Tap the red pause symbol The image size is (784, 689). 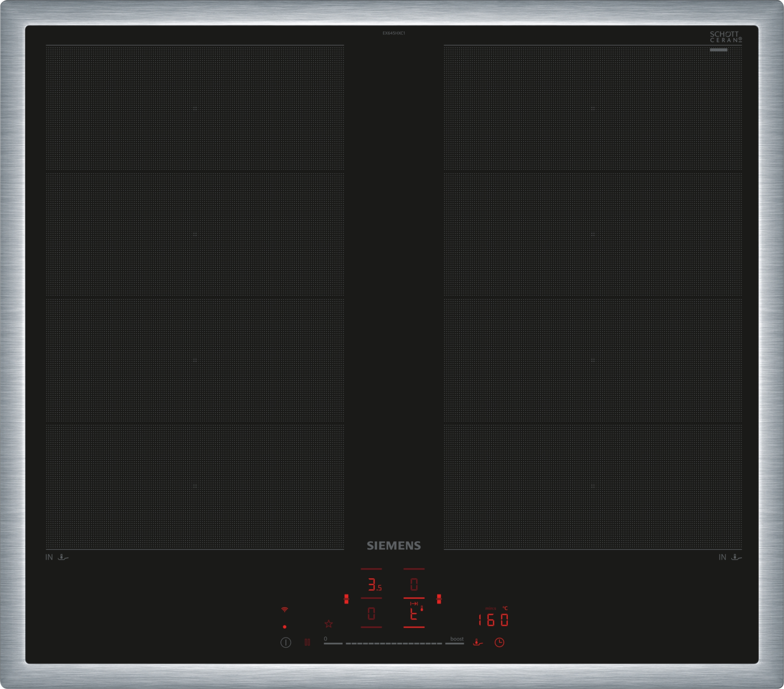pos(307,642)
